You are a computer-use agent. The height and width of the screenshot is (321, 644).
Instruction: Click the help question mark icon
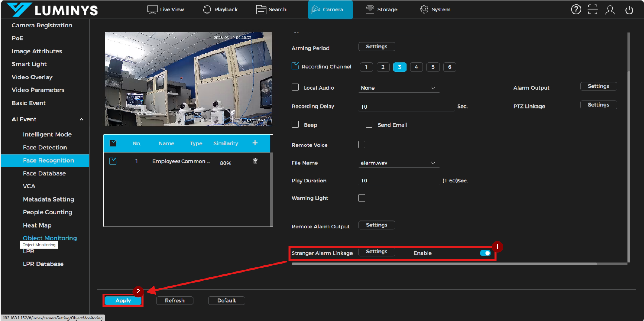click(x=576, y=9)
